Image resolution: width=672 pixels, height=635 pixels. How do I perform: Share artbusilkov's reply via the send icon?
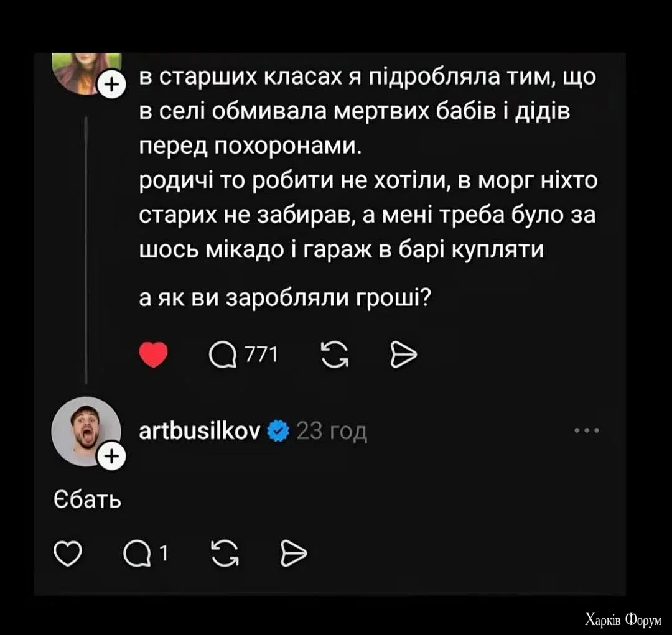point(293,551)
